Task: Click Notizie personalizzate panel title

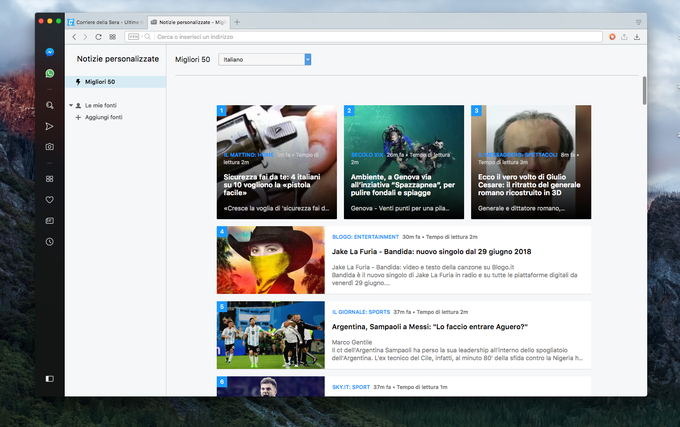Action: click(118, 59)
